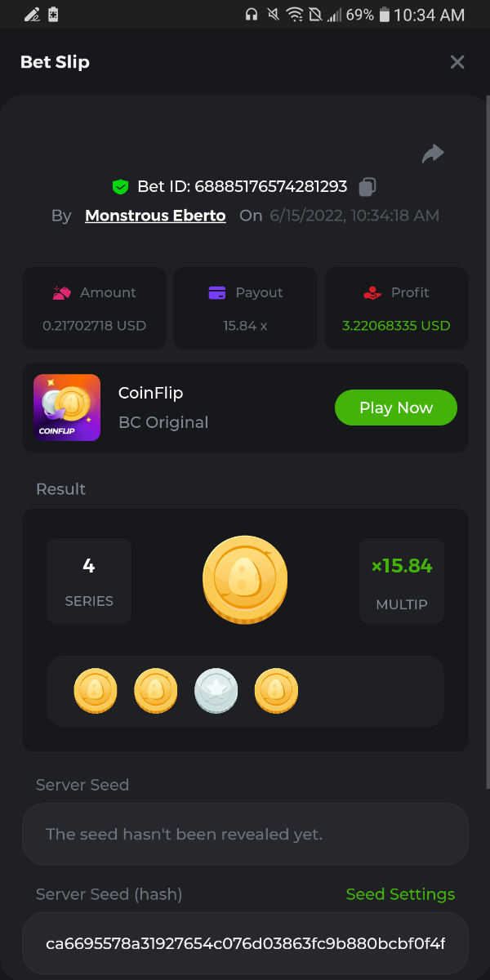Close the Bet Slip panel
Image resolution: width=490 pixels, height=980 pixels.
pyautogui.click(x=457, y=62)
